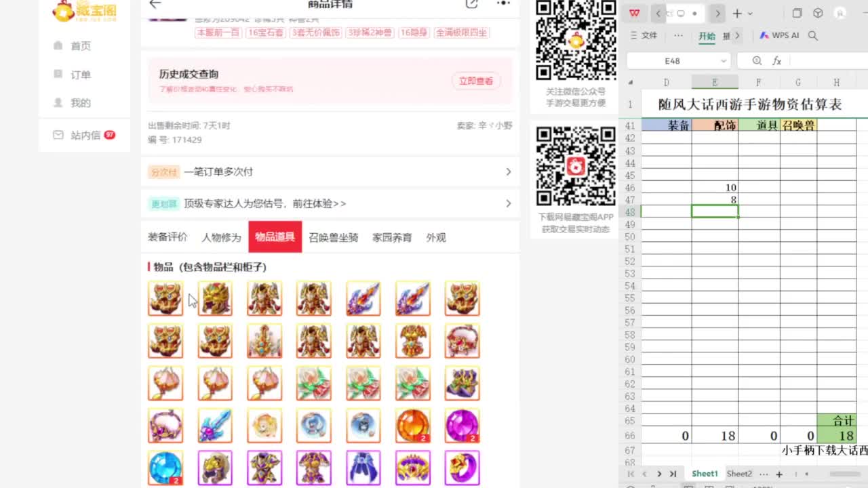
Task: Click the 立即查看 button
Action: [476, 80]
